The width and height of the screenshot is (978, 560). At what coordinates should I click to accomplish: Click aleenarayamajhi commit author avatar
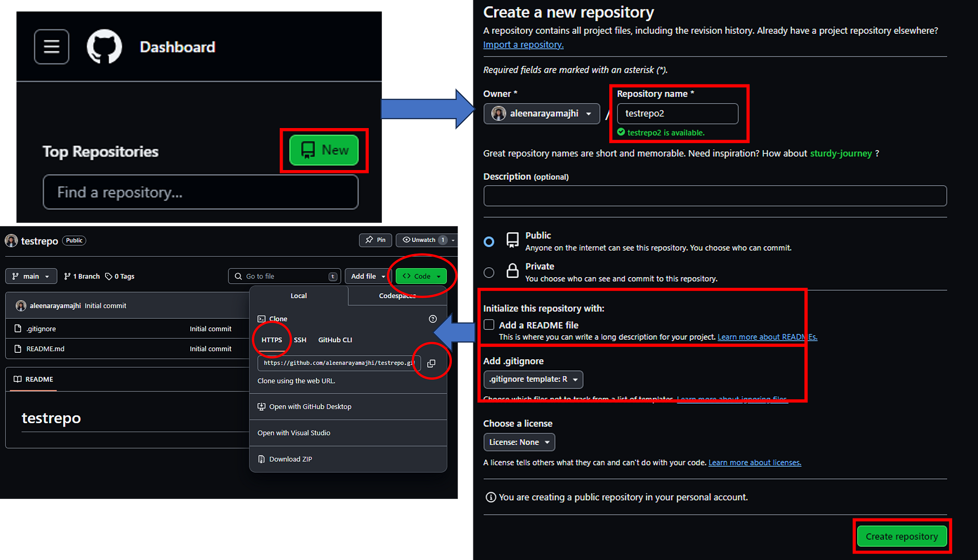[x=21, y=306]
